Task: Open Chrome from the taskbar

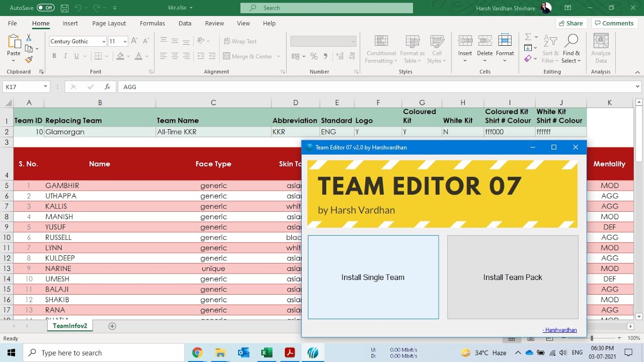Action: (197, 352)
